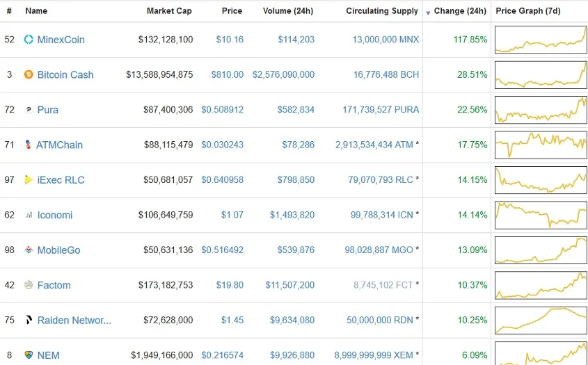
Task: Open Bitcoin Cash 7d price graph
Action: tap(541, 74)
